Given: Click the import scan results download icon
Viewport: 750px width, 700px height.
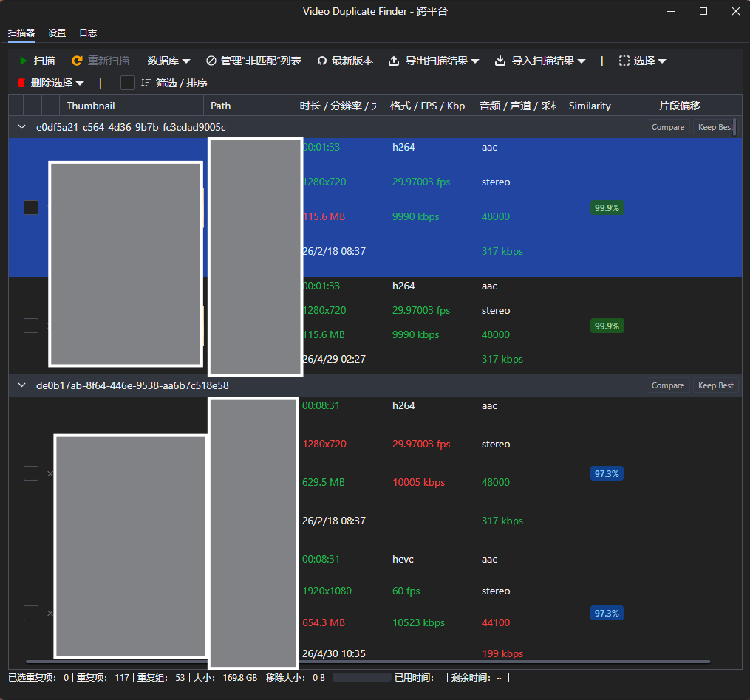Looking at the screenshot, I should 500,61.
